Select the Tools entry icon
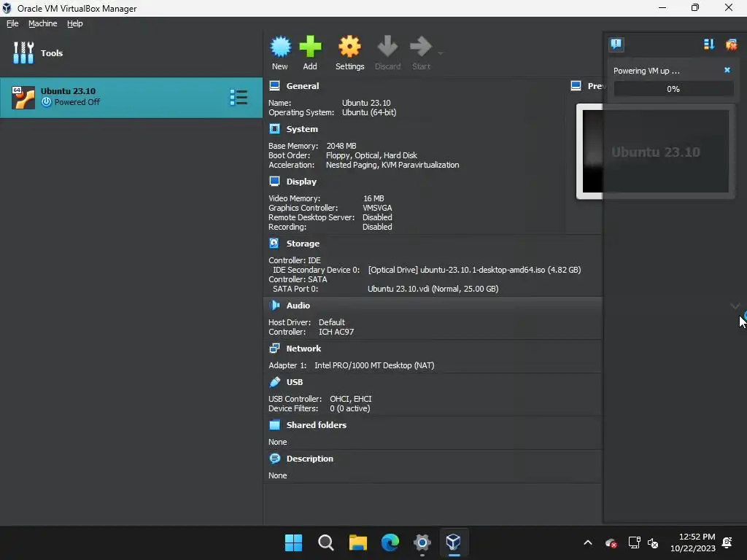 click(23, 52)
